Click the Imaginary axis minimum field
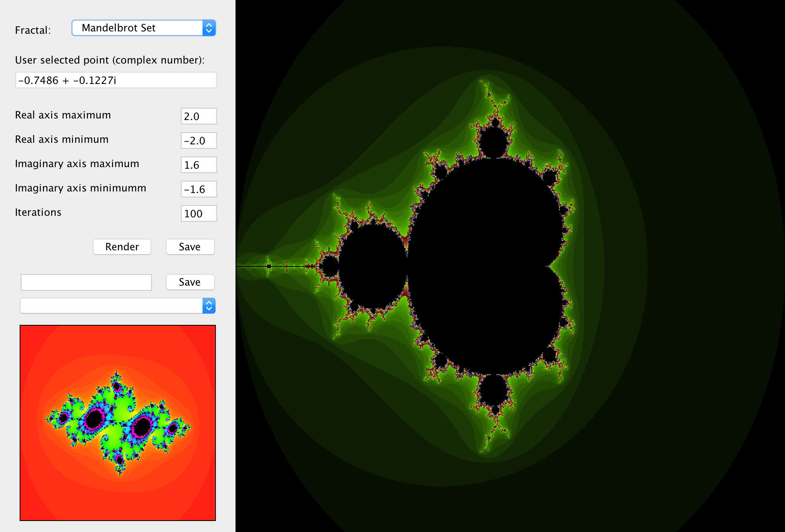The image size is (785, 532). click(199, 189)
